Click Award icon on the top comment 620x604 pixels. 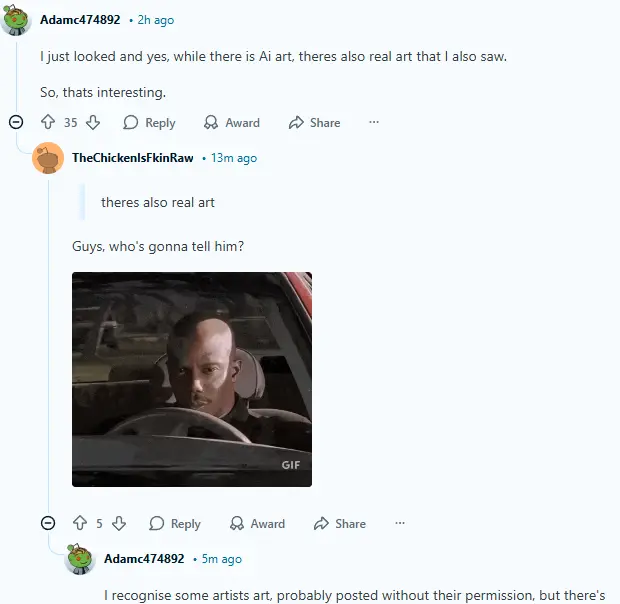(211, 123)
